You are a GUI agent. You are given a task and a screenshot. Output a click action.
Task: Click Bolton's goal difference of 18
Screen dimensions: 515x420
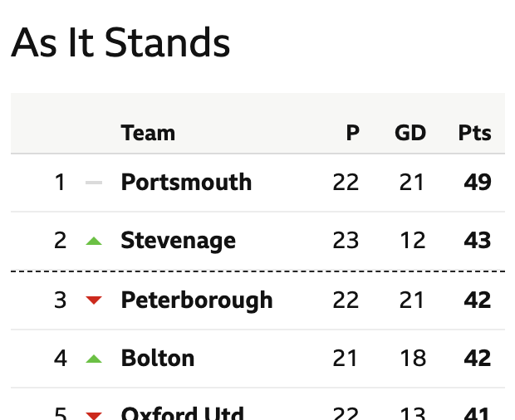pos(413,358)
